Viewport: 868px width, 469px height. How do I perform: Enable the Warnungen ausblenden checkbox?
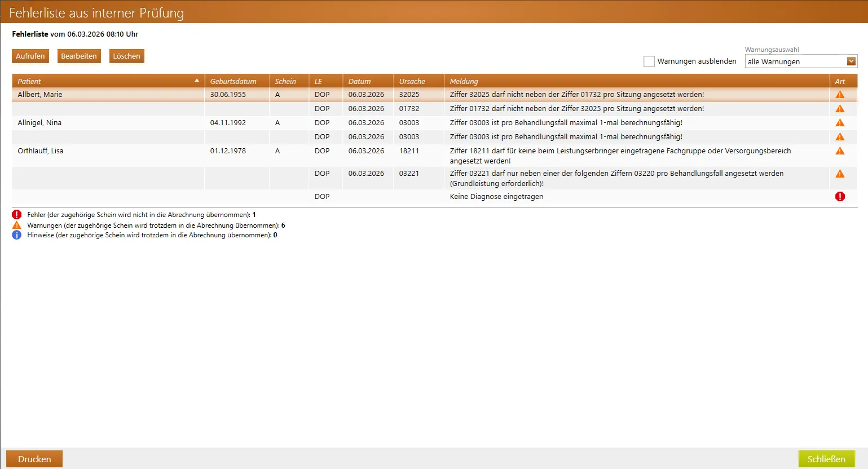coord(649,61)
